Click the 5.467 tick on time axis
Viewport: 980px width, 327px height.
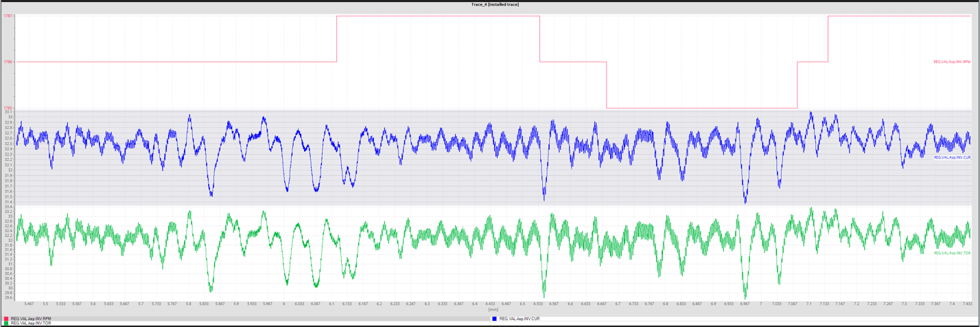tap(30, 304)
